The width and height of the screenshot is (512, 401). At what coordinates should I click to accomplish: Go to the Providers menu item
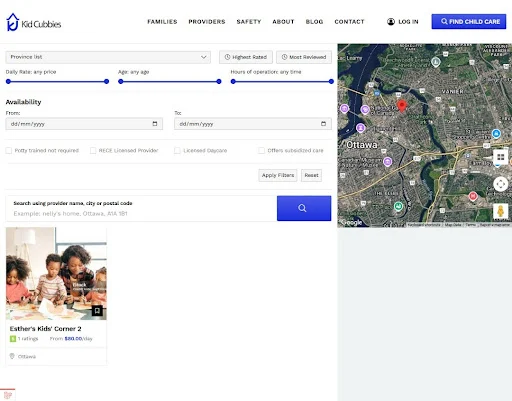207,22
